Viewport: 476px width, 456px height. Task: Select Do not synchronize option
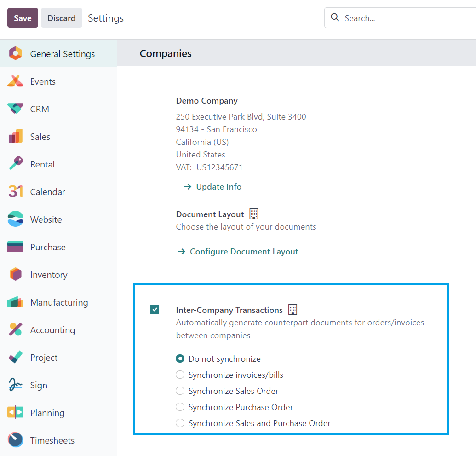click(x=180, y=359)
